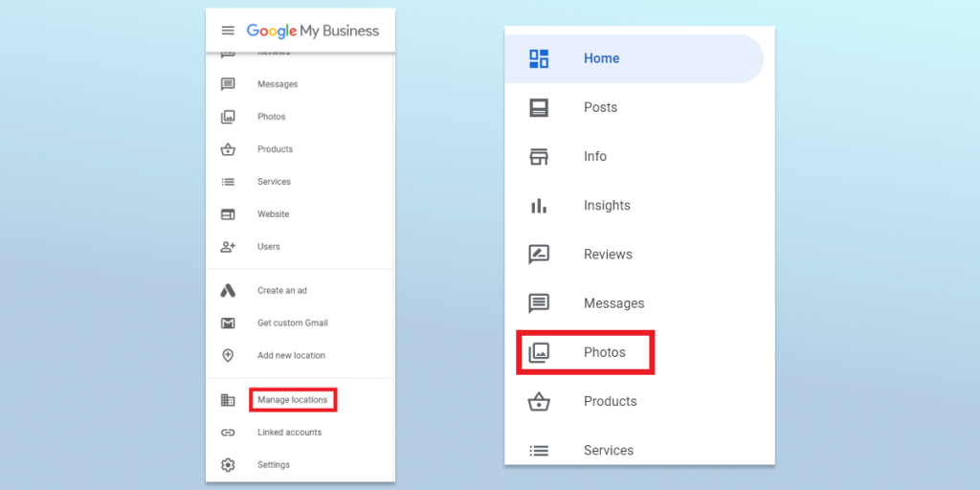980x490 pixels.
Task: Click the Info storefront icon
Action: click(x=539, y=156)
